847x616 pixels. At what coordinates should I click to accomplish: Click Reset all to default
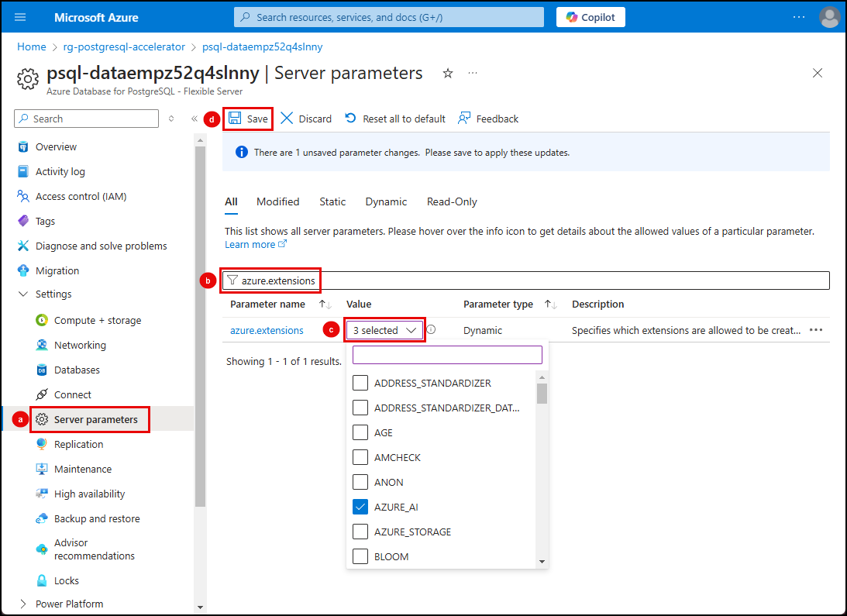pyautogui.click(x=395, y=119)
